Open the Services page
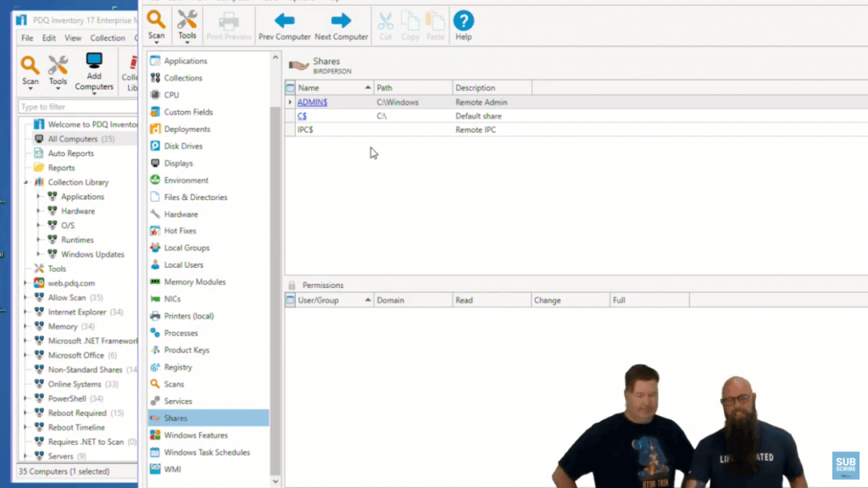 178,402
